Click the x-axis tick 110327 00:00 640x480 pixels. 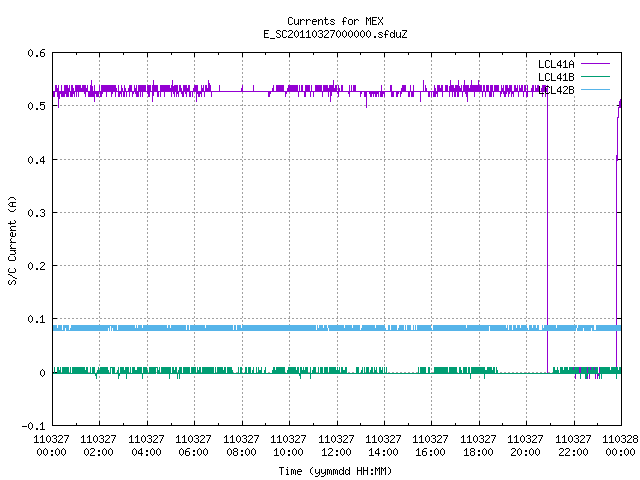51,445
